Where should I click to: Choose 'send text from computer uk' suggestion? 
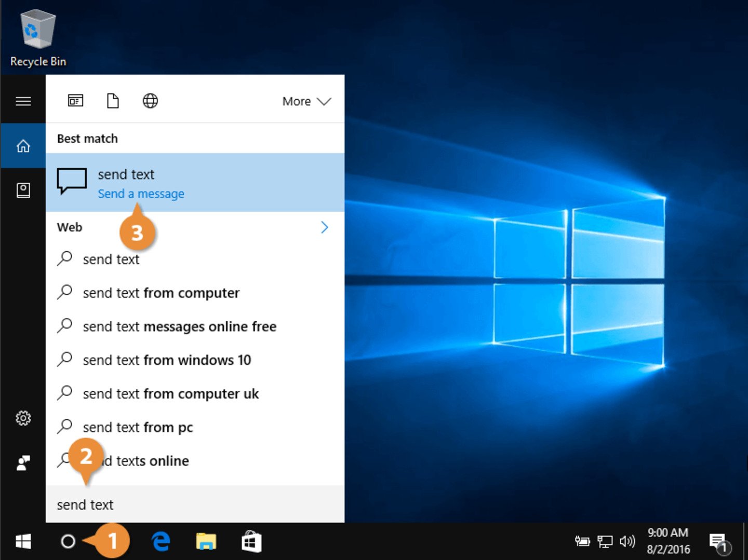(195, 393)
